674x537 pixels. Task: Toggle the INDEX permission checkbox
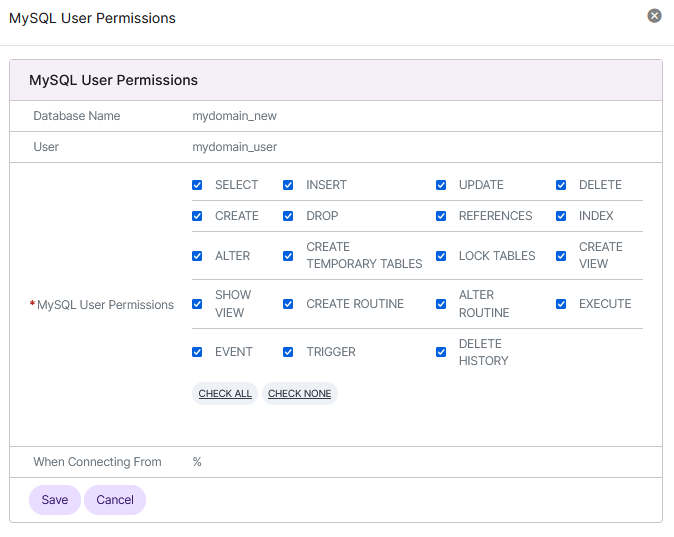pyautogui.click(x=561, y=216)
